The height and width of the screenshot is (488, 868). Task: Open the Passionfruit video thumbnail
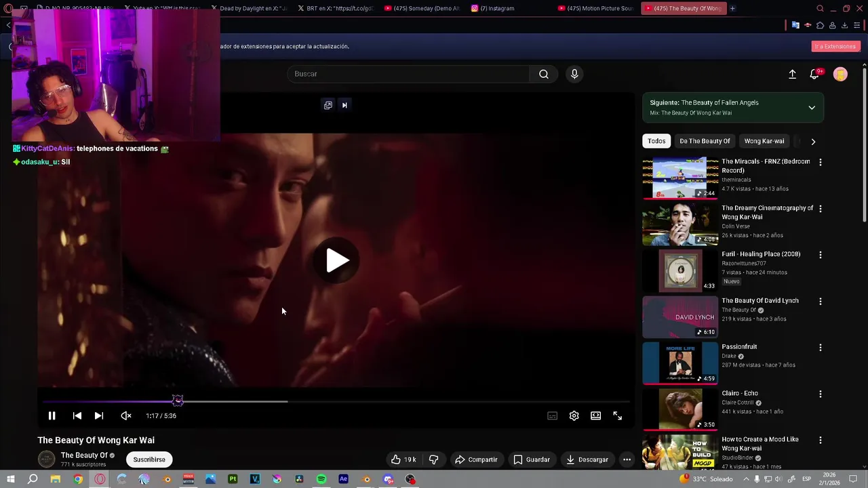pos(679,363)
